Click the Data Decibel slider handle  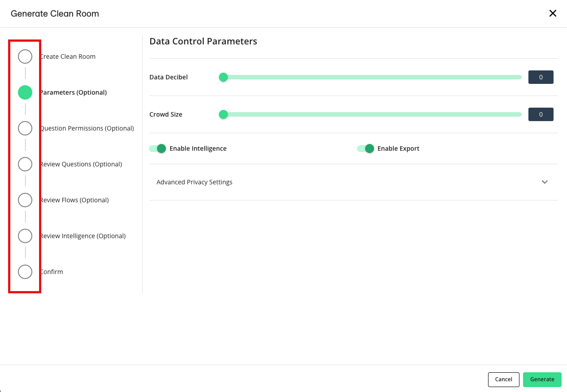coord(223,77)
